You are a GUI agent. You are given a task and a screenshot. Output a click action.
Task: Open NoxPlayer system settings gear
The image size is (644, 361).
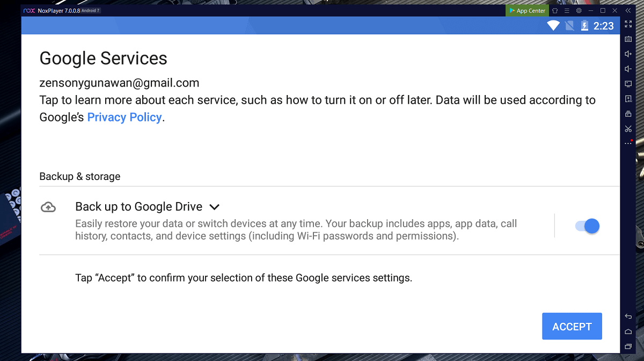click(579, 11)
